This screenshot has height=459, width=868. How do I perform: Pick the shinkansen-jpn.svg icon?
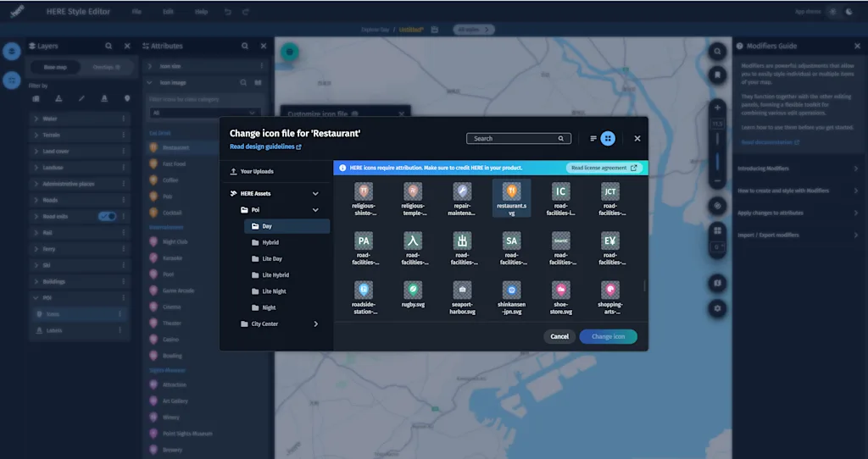click(511, 290)
